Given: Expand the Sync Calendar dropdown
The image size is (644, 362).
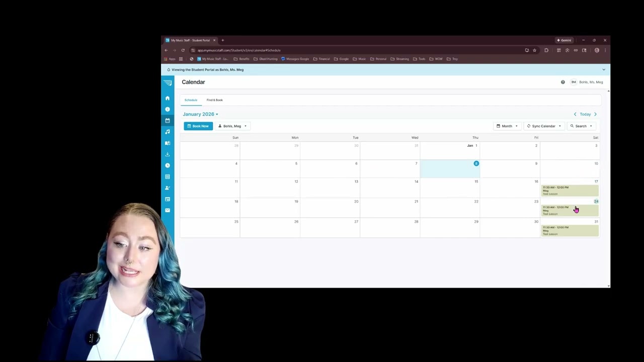Looking at the screenshot, I should (543, 126).
